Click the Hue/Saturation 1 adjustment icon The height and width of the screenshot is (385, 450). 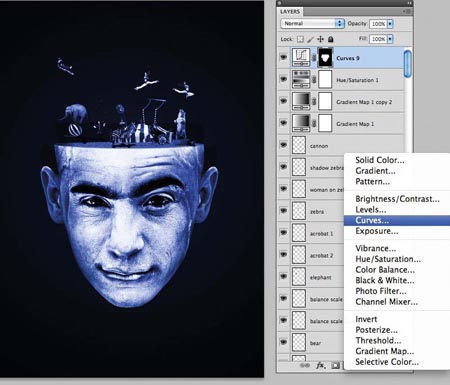point(301,80)
